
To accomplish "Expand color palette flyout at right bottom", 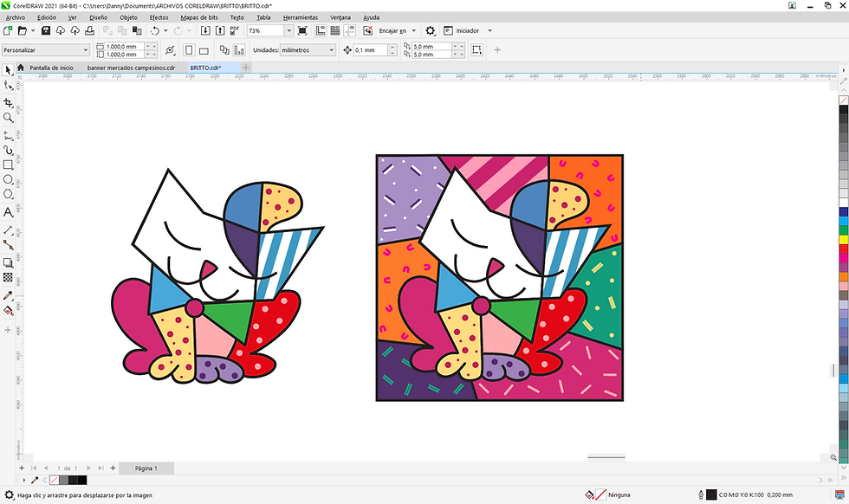I will click(842, 479).
